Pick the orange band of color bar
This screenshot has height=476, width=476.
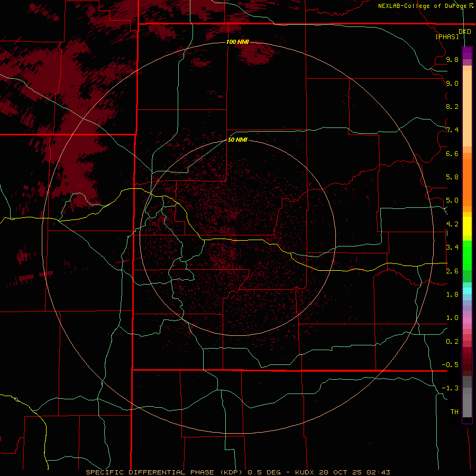[467, 183]
